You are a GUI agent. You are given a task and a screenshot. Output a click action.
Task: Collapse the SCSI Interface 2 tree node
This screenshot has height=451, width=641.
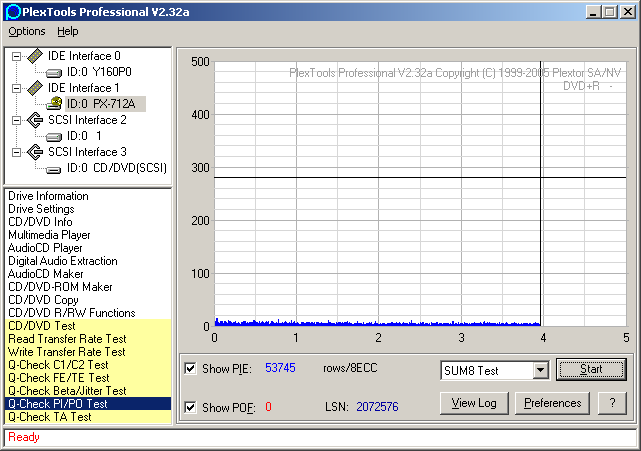click(x=16, y=120)
